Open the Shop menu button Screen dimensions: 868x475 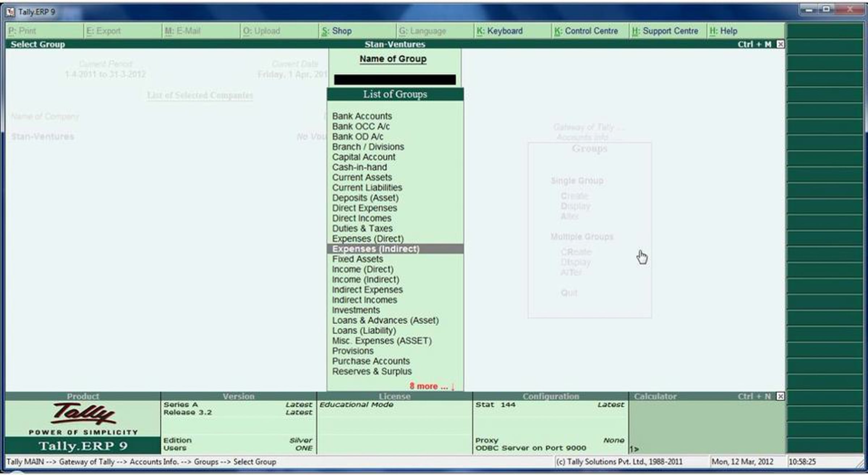[357, 31]
